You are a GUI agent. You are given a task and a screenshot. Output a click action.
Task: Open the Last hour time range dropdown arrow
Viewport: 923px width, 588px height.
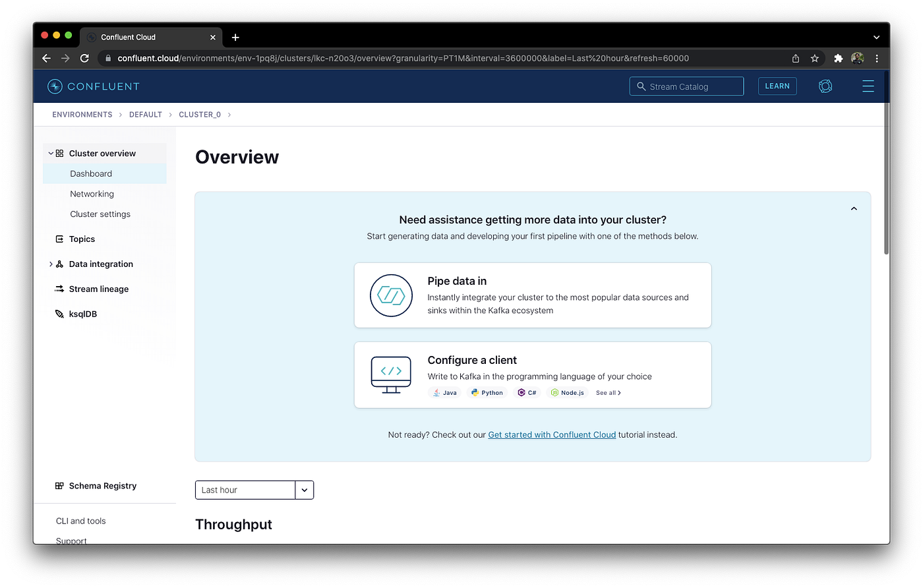click(305, 490)
